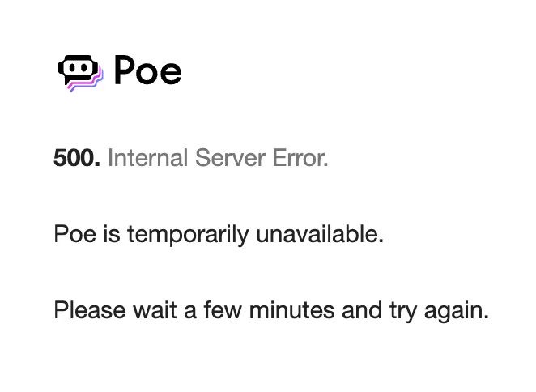Select the word wait in the last line
This screenshot has width=536, height=392.
[x=155, y=310]
